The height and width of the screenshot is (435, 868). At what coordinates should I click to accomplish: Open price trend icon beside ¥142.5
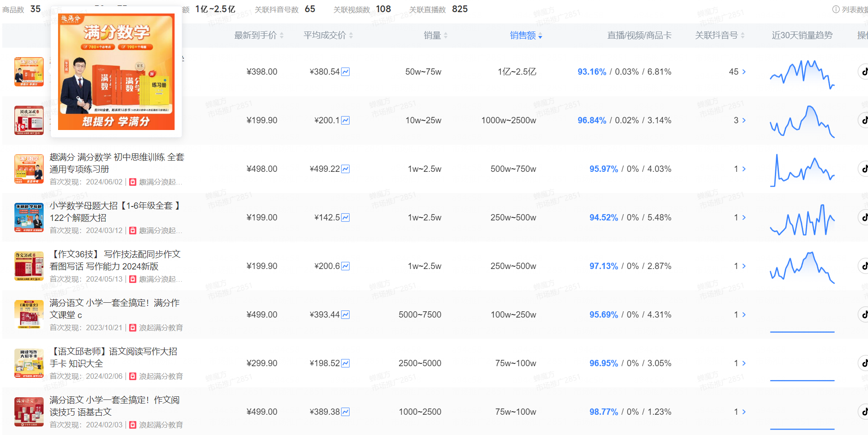click(x=345, y=218)
